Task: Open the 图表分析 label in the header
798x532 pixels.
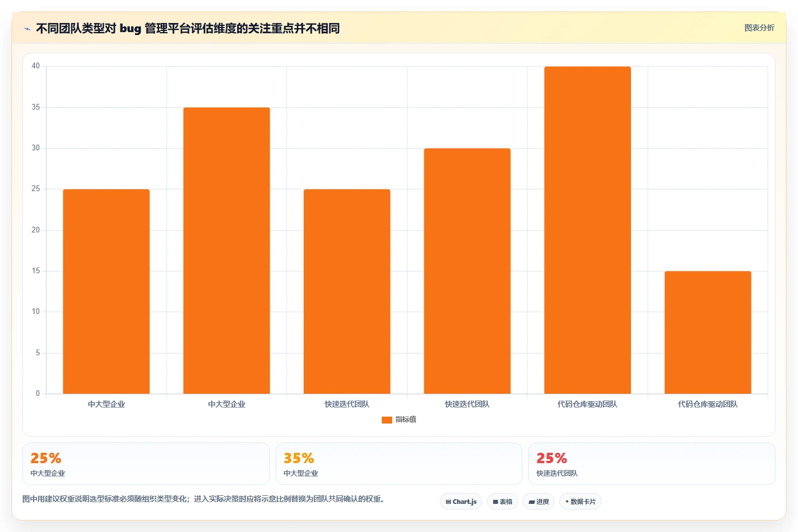Action: [x=759, y=28]
